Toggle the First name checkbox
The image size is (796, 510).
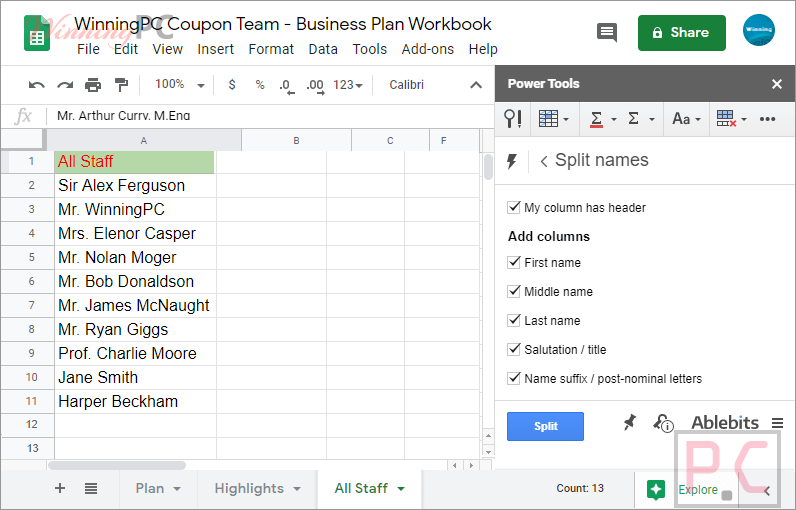pyautogui.click(x=514, y=262)
